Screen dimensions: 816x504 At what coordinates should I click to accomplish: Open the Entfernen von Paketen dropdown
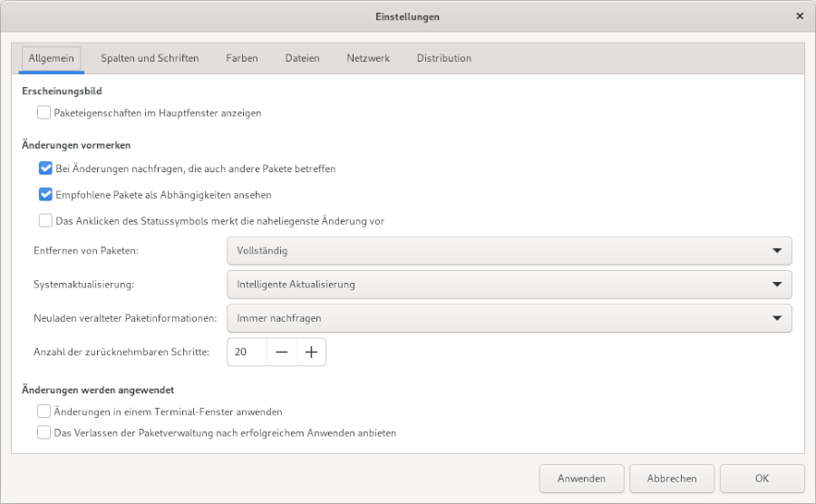click(508, 250)
